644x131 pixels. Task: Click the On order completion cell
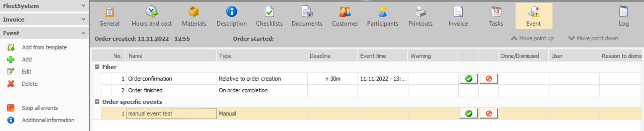point(262,90)
